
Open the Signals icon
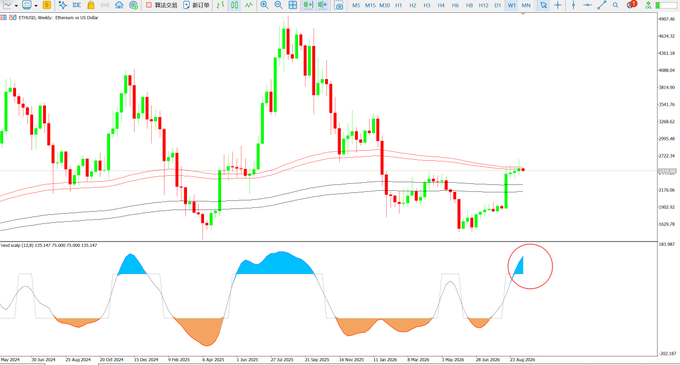point(105,5)
